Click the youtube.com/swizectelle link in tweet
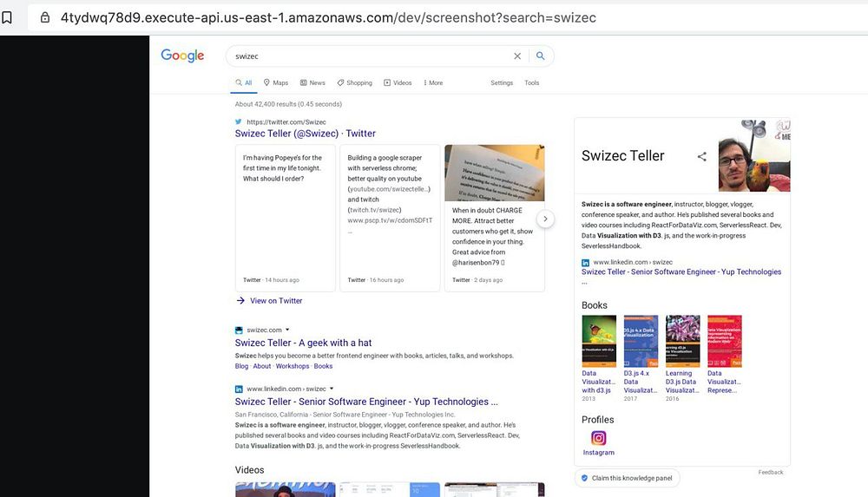The image size is (868, 497). [x=390, y=189]
